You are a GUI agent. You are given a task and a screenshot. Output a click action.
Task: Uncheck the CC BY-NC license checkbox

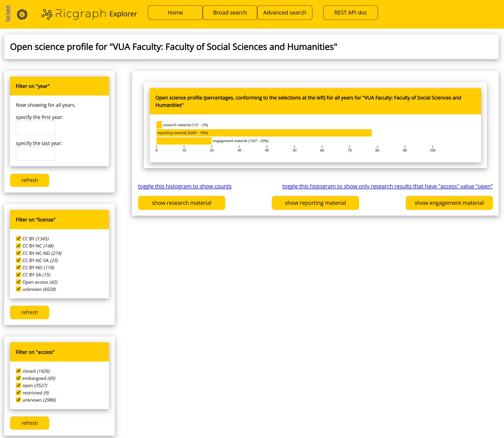[x=18, y=246]
